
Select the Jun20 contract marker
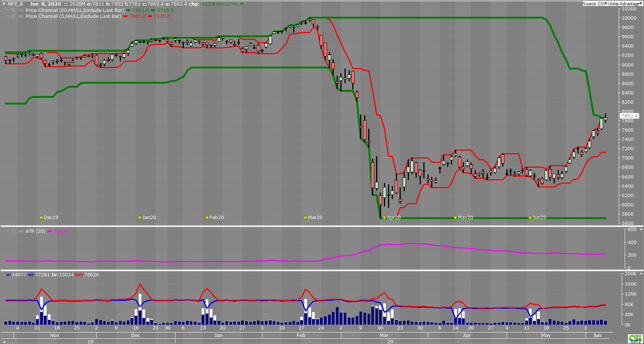tap(530, 218)
